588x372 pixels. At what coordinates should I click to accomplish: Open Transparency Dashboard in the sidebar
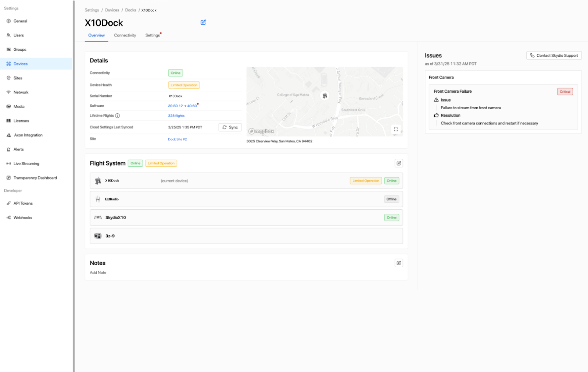click(x=36, y=178)
